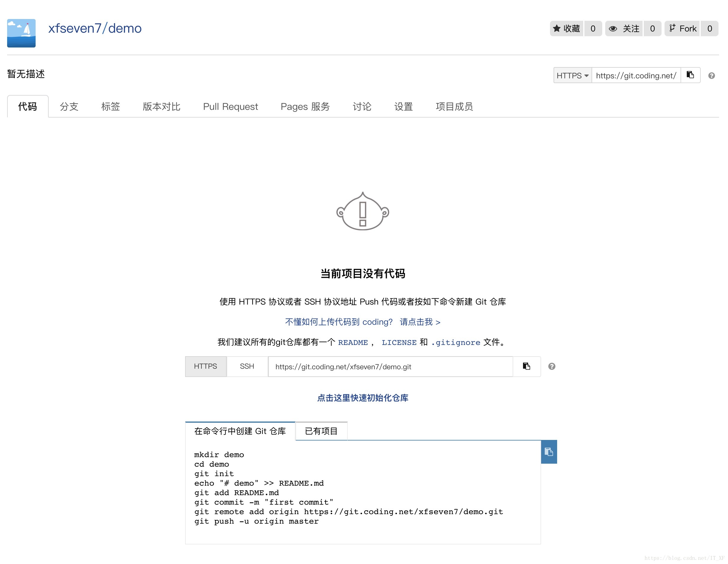
Task: Click the 当前项目没有代码 heading
Action: 363,273
